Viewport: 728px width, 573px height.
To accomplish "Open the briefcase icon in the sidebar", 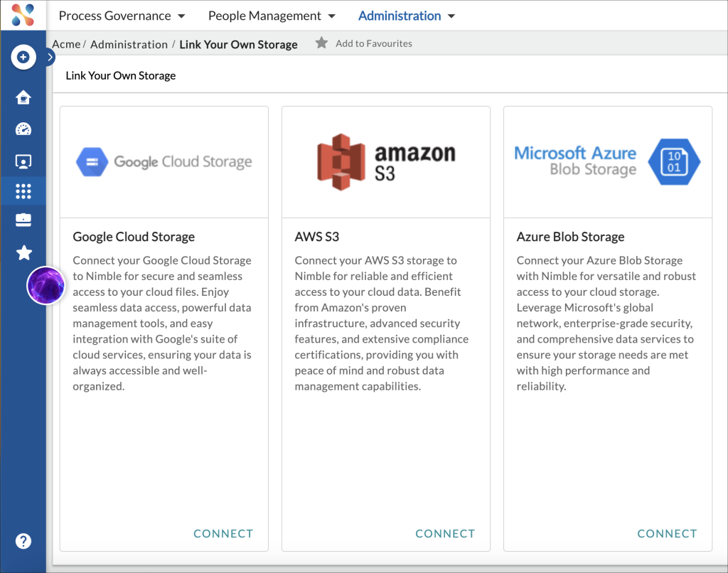I will (x=23, y=220).
